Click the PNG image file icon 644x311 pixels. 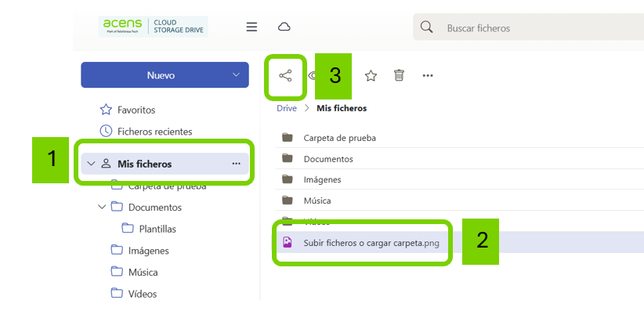(x=287, y=242)
